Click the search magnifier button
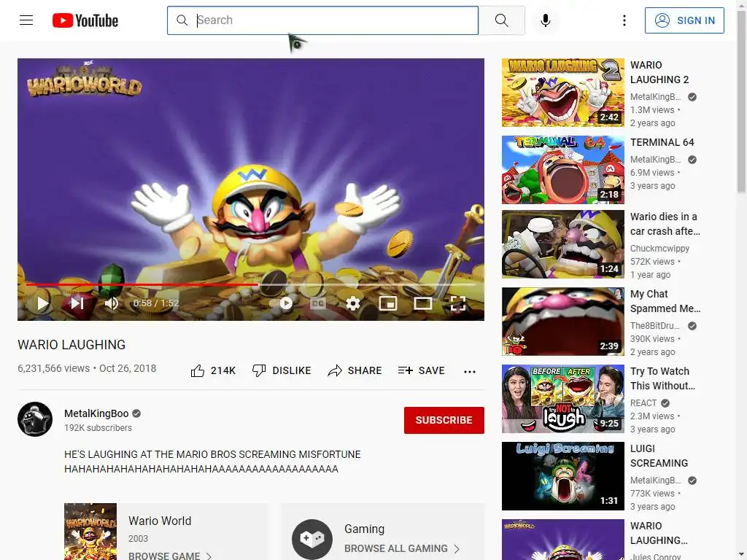Screen dimensions: 747x560 (x=502, y=20)
